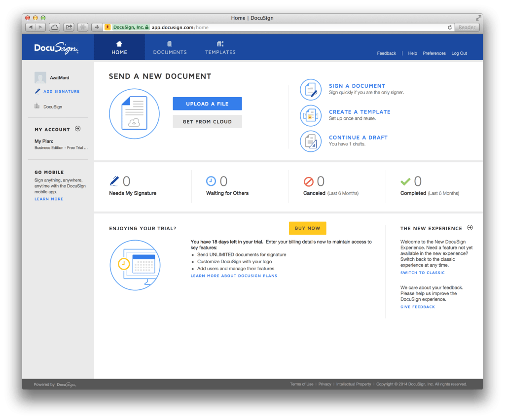The height and width of the screenshot is (420, 505).
Task: Open the Help link
Action: pyautogui.click(x=412, y=53)
